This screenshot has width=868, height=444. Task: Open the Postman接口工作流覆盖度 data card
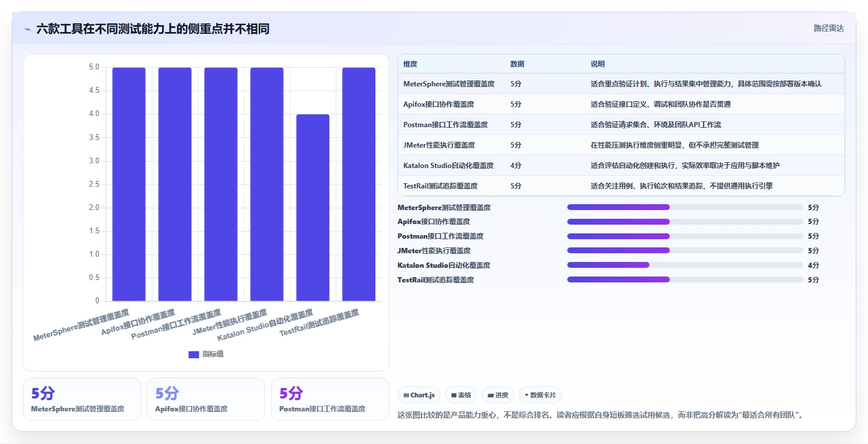tap(330, 399)
